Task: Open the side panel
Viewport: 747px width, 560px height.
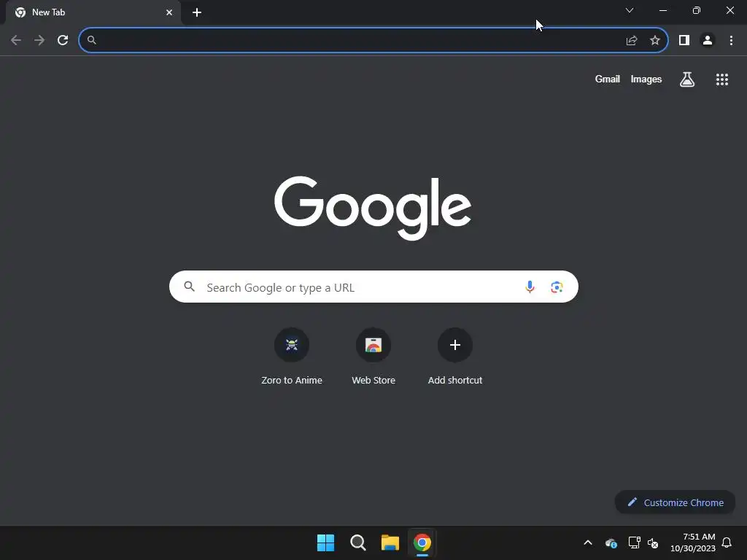Action: [x=684, y=41]
